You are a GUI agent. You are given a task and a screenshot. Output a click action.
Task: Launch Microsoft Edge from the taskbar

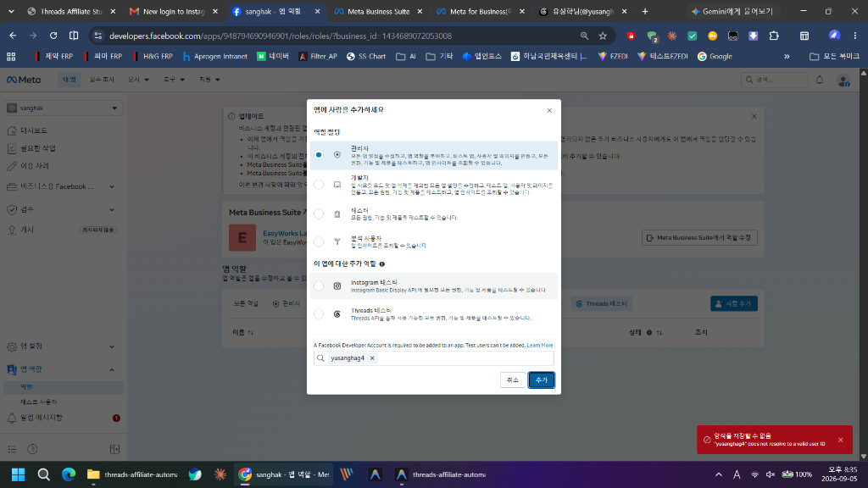tap(69, 474)
